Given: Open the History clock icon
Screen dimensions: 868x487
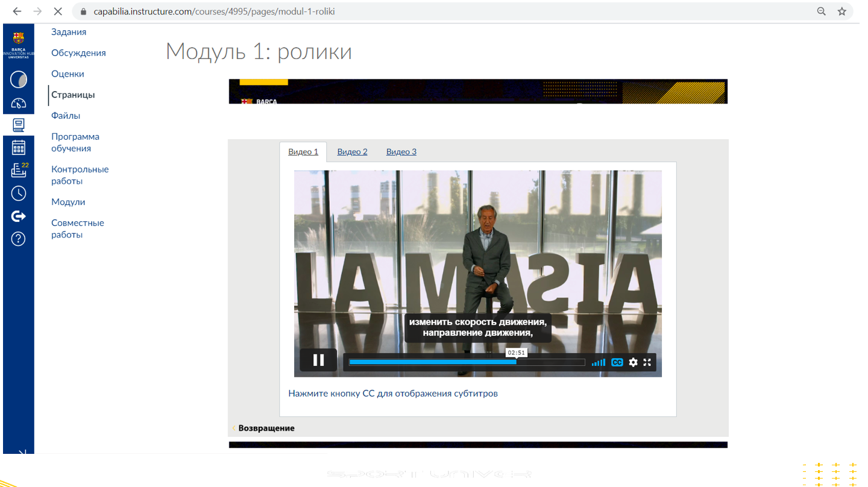Looking at the screenshot, I should [19, 193].
